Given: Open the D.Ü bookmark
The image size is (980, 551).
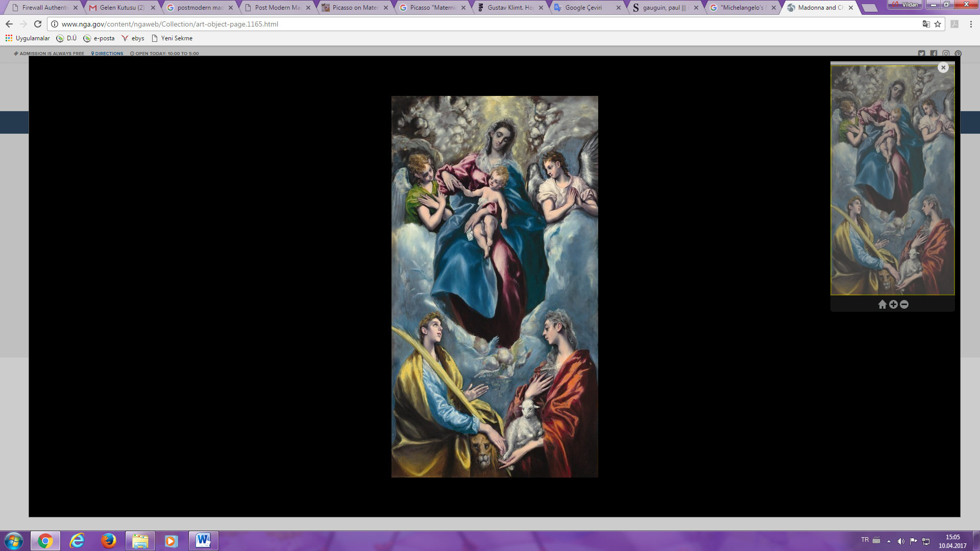Looking at the screenshot, I should point(66,38).
